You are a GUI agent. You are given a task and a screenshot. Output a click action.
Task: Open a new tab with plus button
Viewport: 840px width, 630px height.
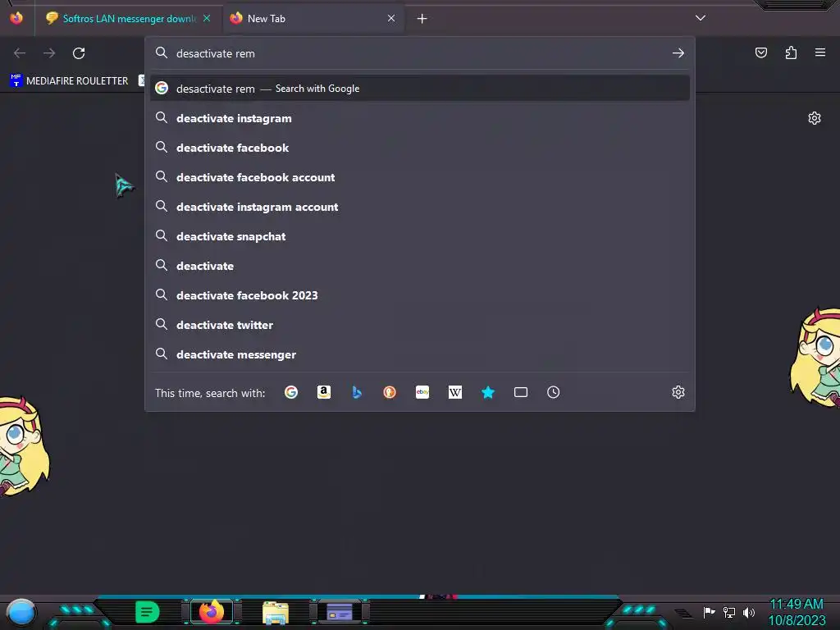point(422,19)
